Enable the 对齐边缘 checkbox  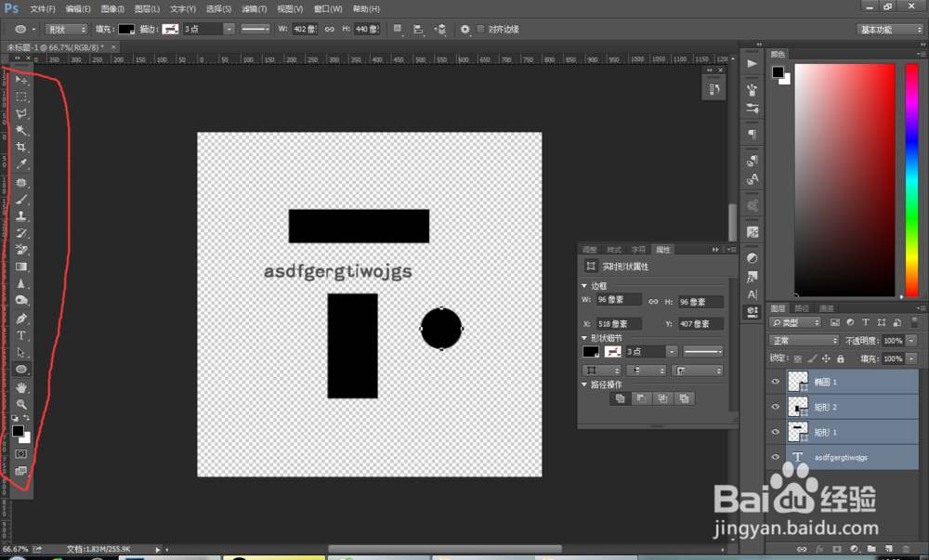click(480, 29)
